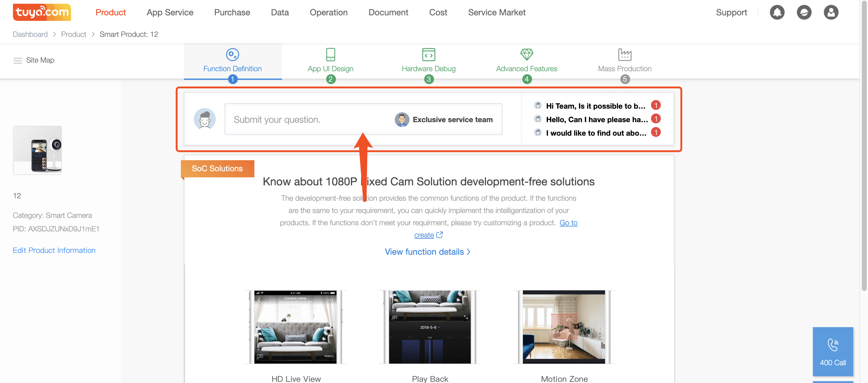Click the Motion Zone preview image

564,327
